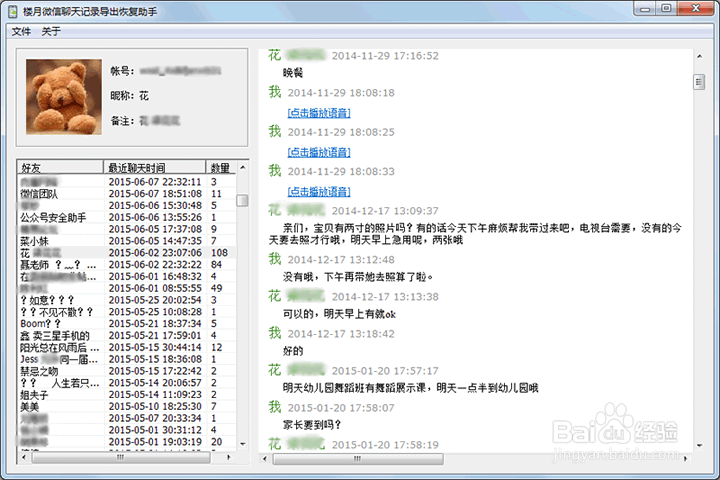Screen dimensions: 720x480
Task: Click the 2015-06-01 08:55:55 time cell
Action: 155,288
